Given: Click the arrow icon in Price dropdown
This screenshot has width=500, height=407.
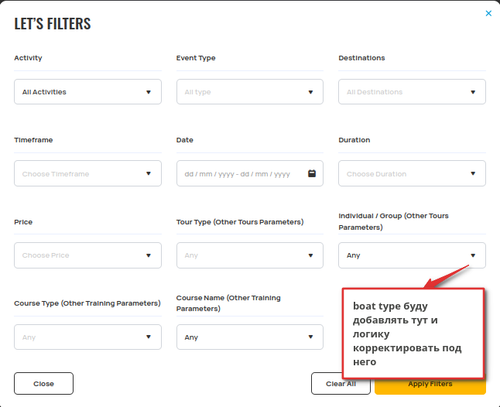Looking at the screenshot, I should click(149, 255).
